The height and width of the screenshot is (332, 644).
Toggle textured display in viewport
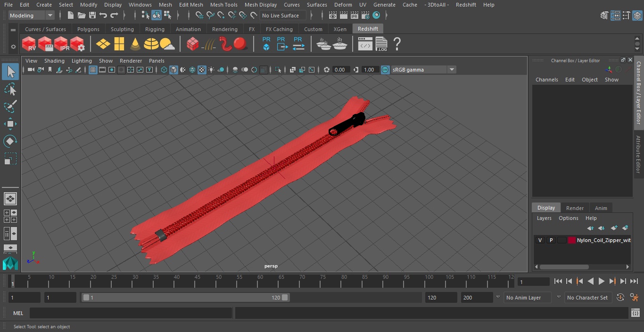click(202, 70)
